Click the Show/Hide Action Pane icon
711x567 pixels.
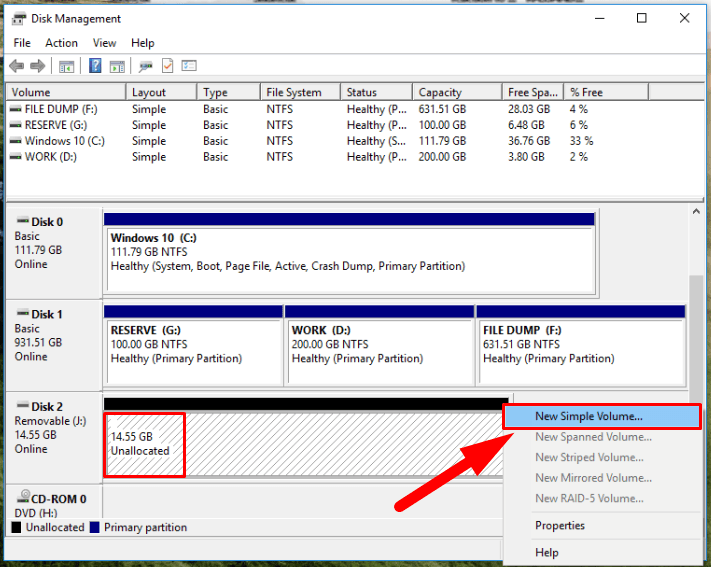pos(117,67)
